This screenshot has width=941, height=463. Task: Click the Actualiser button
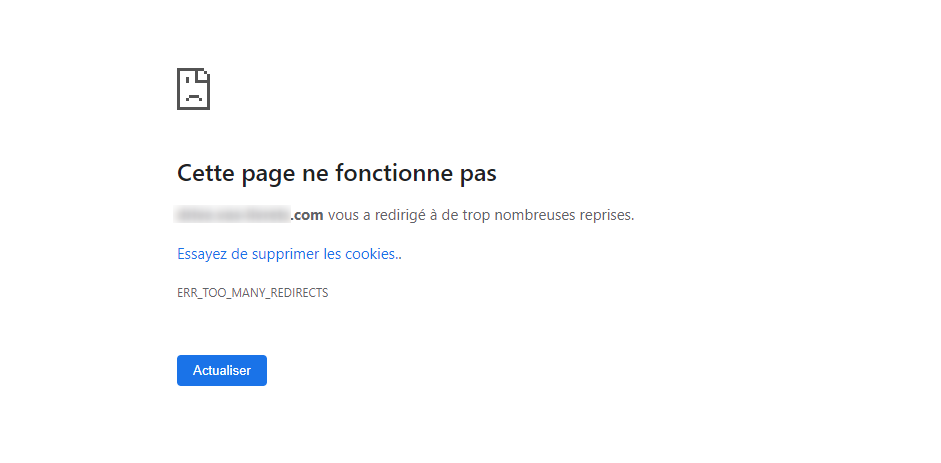[222, 370]
